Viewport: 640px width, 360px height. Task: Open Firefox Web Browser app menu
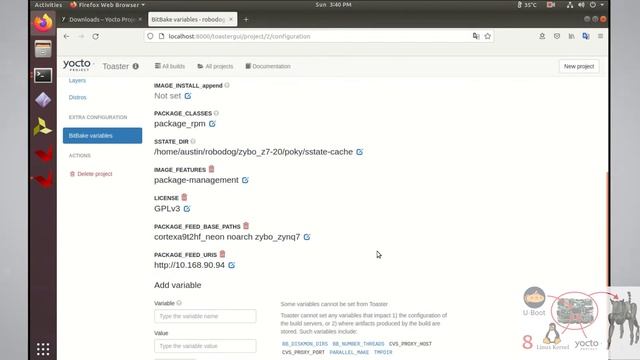(107, 5)
